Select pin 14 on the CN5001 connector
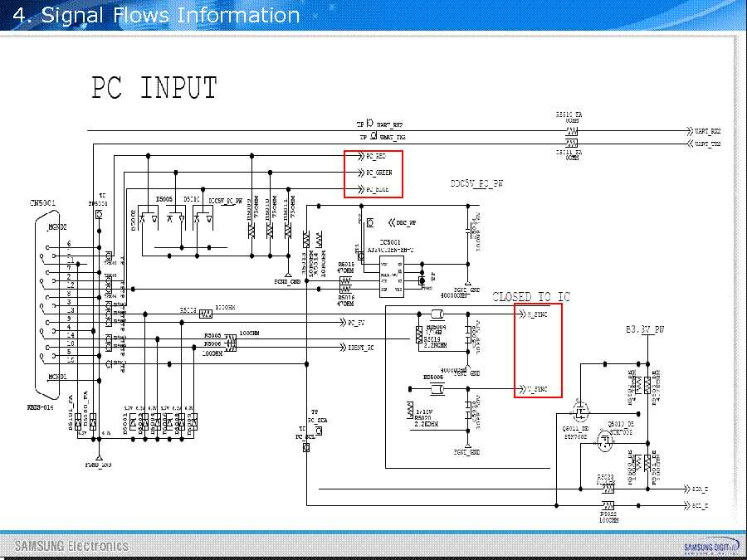This screenshot has height=560, width=747. (70, 335)
